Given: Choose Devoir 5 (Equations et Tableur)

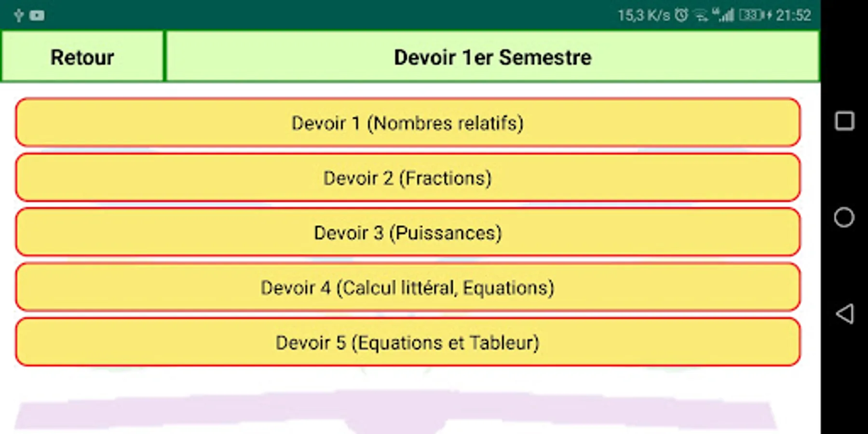Looking at the screenshot, I should click(x=408, y=342).
